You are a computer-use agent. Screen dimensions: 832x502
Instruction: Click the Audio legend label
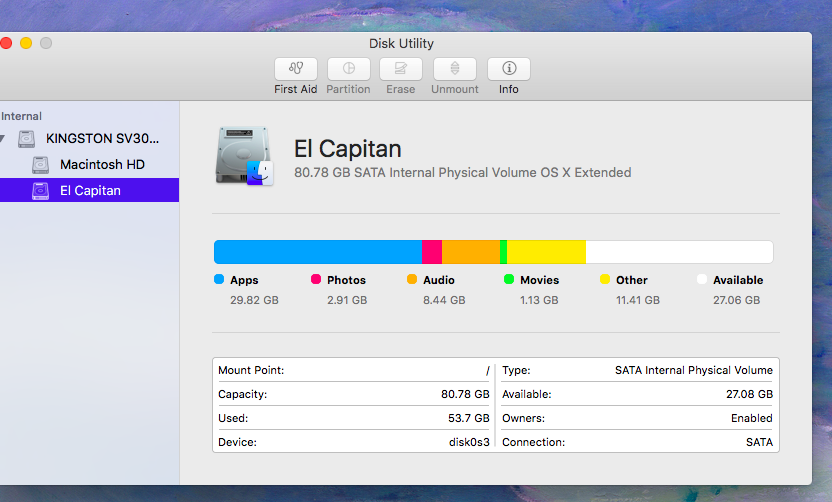pyautogui.click(x=439, y=280)
